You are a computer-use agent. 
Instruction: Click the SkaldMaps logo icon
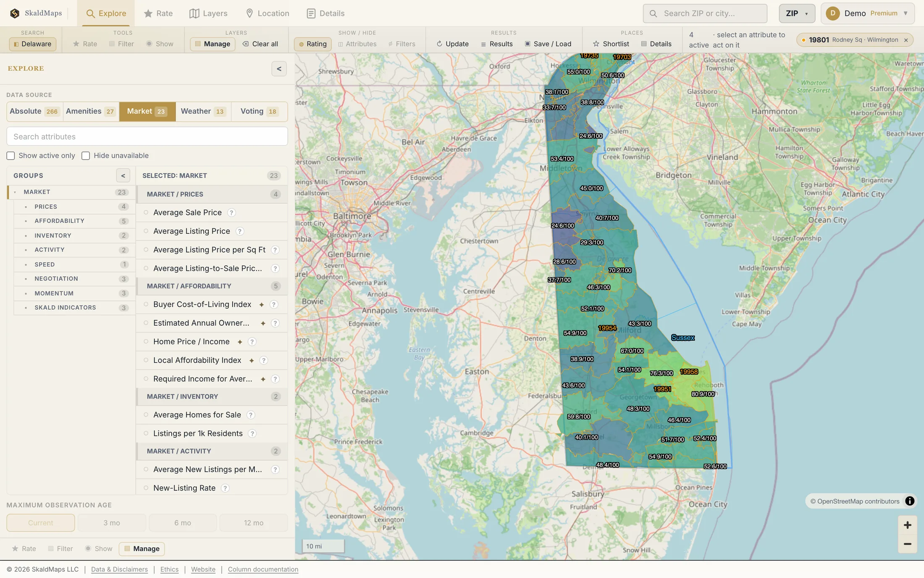pos(15,13)
